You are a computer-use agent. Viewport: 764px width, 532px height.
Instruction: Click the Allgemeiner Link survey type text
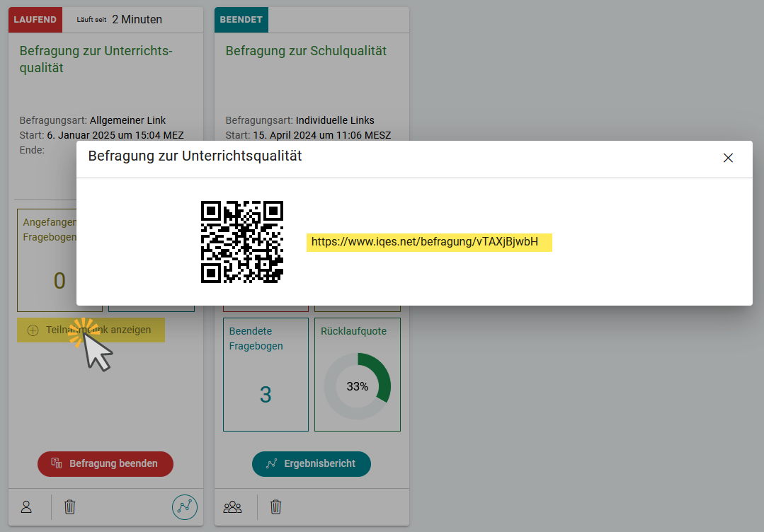(x=127, y=120)
